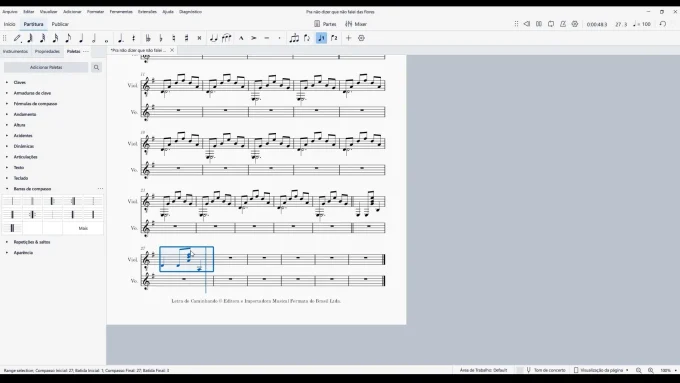Apply the flat accidental

click(161, 38)
